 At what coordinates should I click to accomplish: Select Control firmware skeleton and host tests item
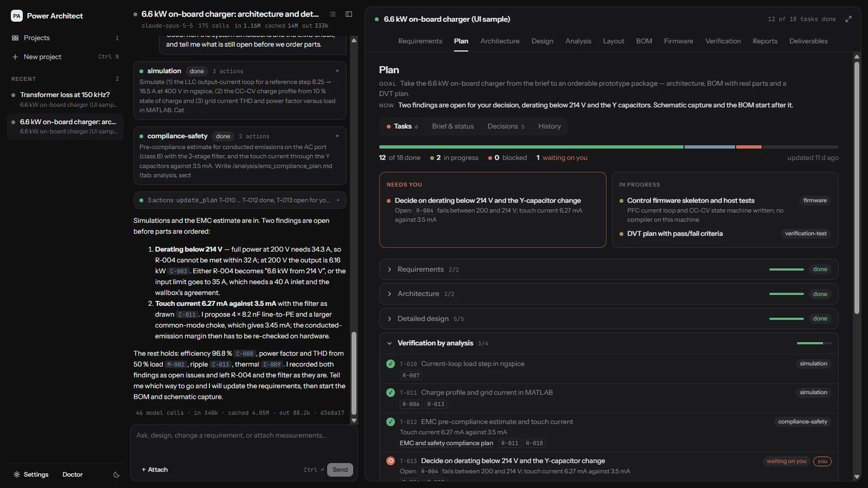point(691,201)
